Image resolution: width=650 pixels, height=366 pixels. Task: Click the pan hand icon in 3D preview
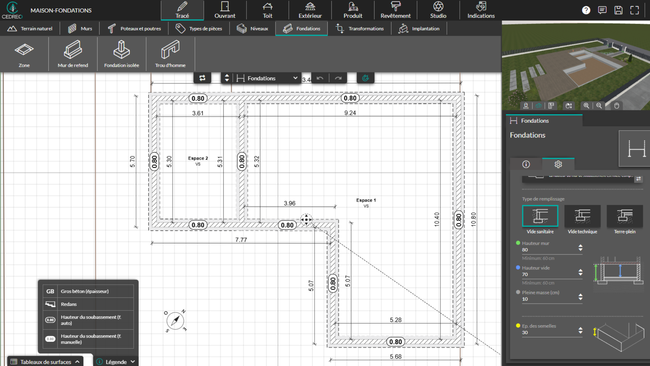616,106
